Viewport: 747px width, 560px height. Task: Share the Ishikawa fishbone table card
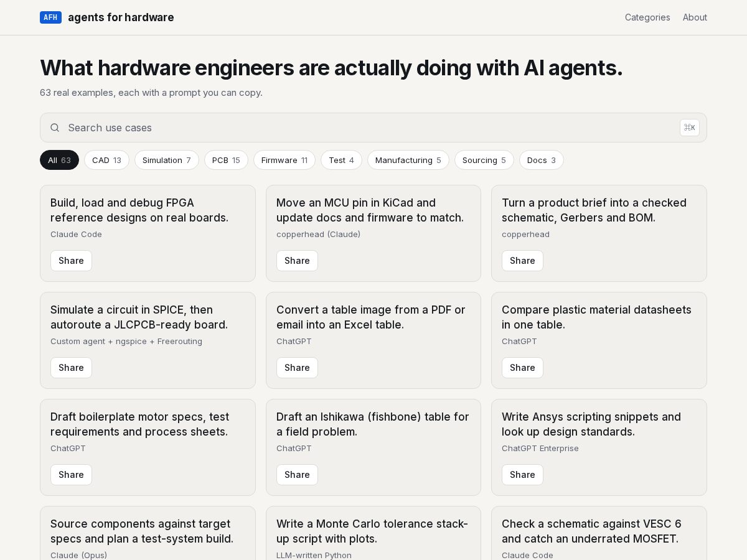point(297,475)
